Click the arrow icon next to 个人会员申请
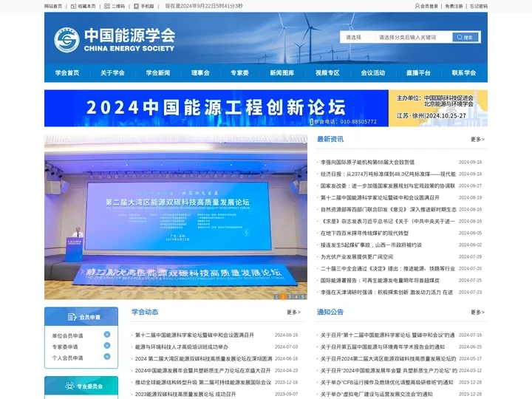This screenshot has height=399, width=532. [x=107, y=357]
